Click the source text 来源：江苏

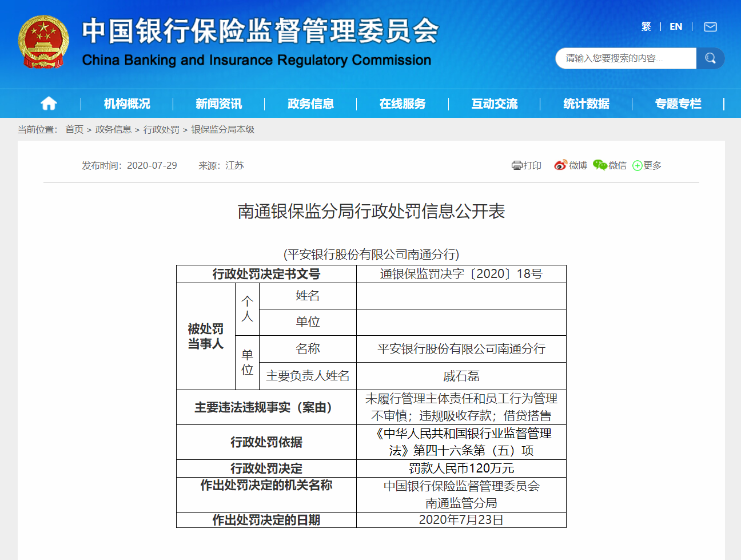[x=221, y=165]
